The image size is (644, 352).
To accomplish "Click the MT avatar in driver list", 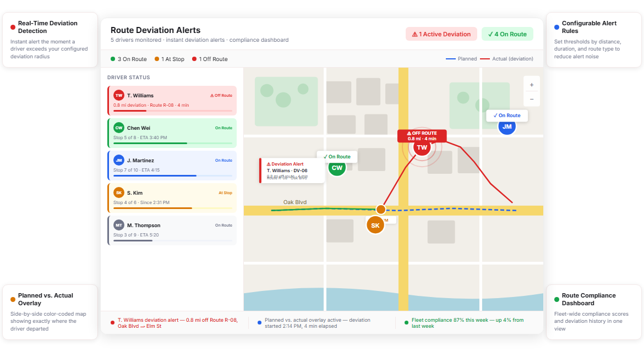I will point(119,225).
